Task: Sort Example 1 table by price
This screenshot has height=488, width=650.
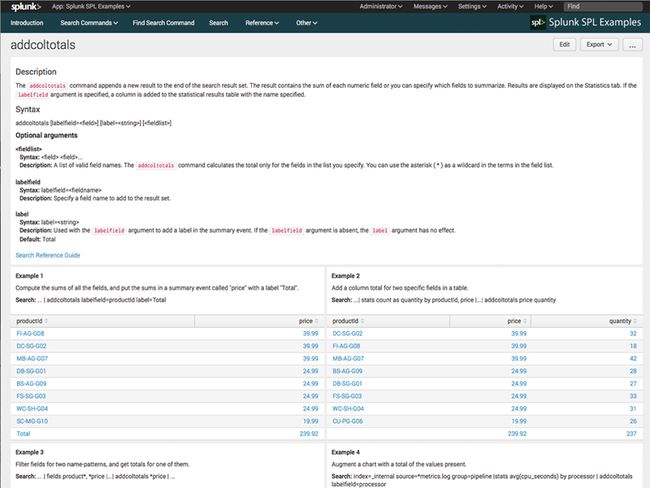Action: tap(308, 321)
